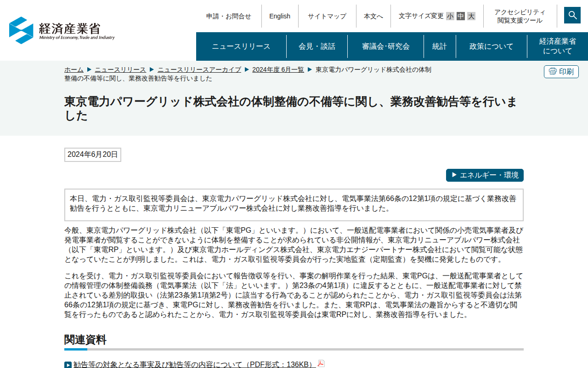The width and height of the screenshot is (588, 368).
Task: Click the エネルギー・環境 category tag
Action: [x=485, y=175]
